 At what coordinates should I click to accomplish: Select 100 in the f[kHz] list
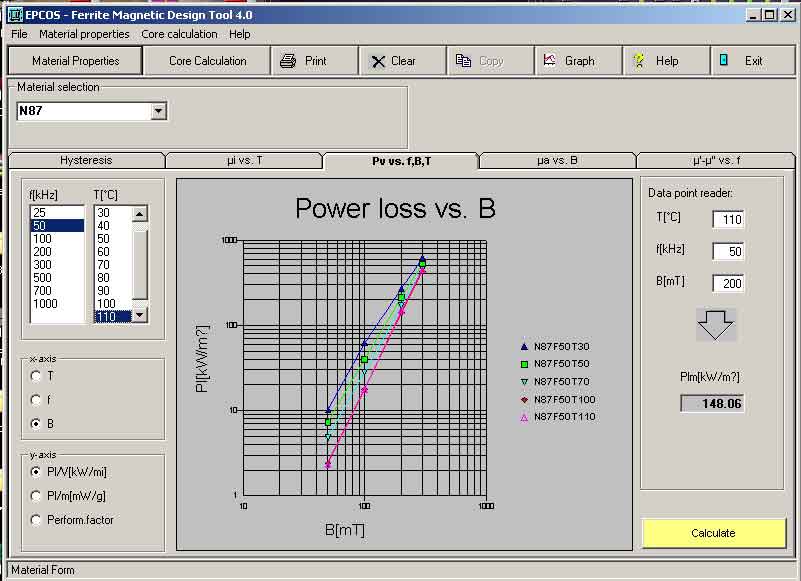57,239
